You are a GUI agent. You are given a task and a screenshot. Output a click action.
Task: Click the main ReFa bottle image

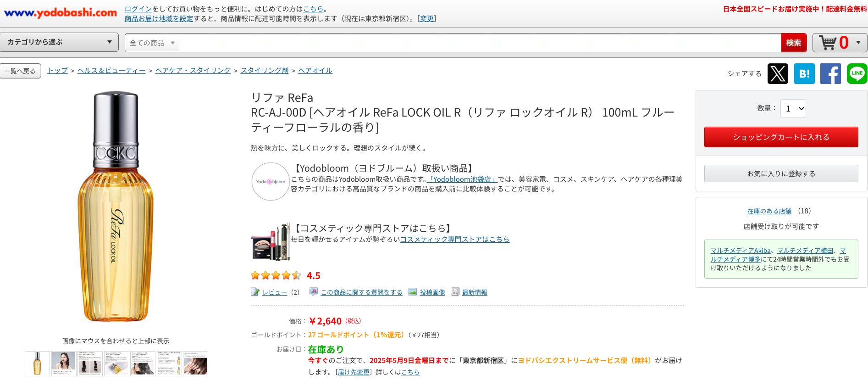tap(116, 207)
